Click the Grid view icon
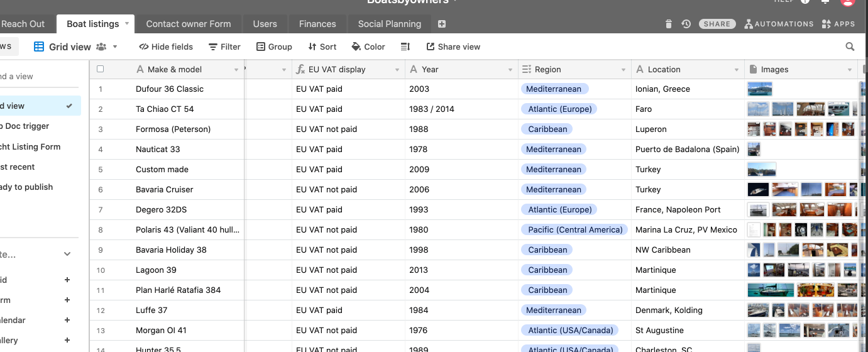Viewport: 868px width, 352px height. [x=39, y=47]
